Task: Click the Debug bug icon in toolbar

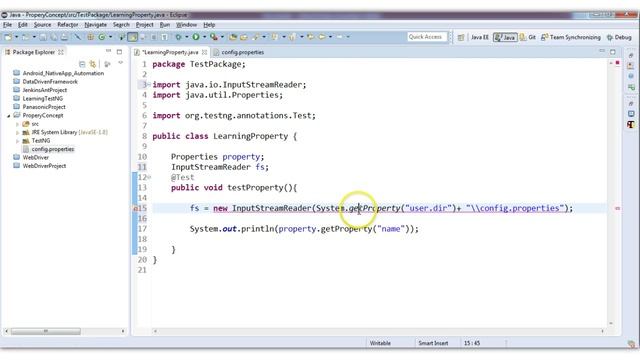Action: [178, 37]
